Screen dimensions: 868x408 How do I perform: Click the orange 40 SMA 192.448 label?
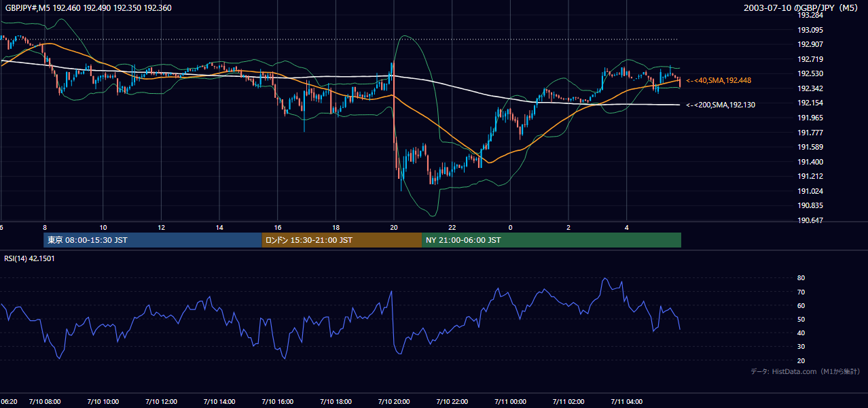click(x=719, y=80)
